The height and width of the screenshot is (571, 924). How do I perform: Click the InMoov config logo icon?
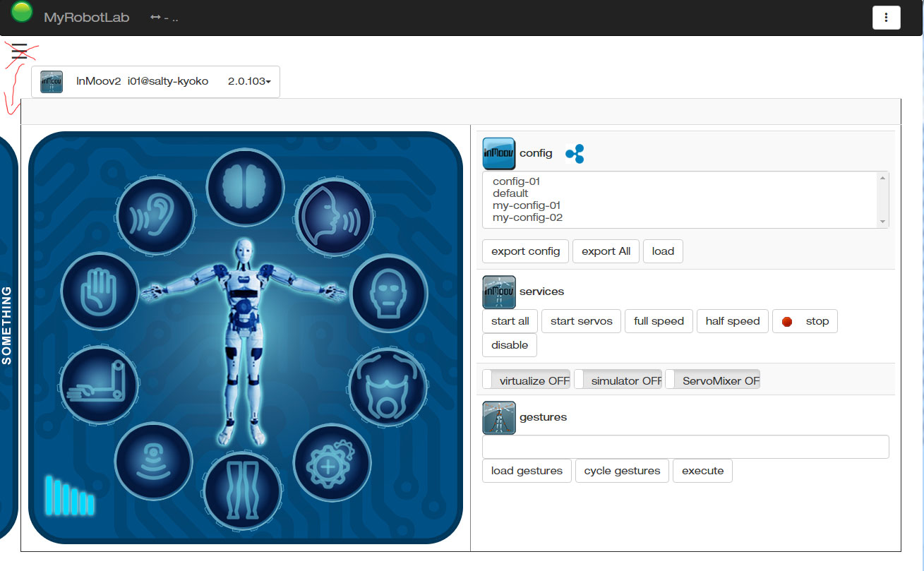(x=499, y=154)
